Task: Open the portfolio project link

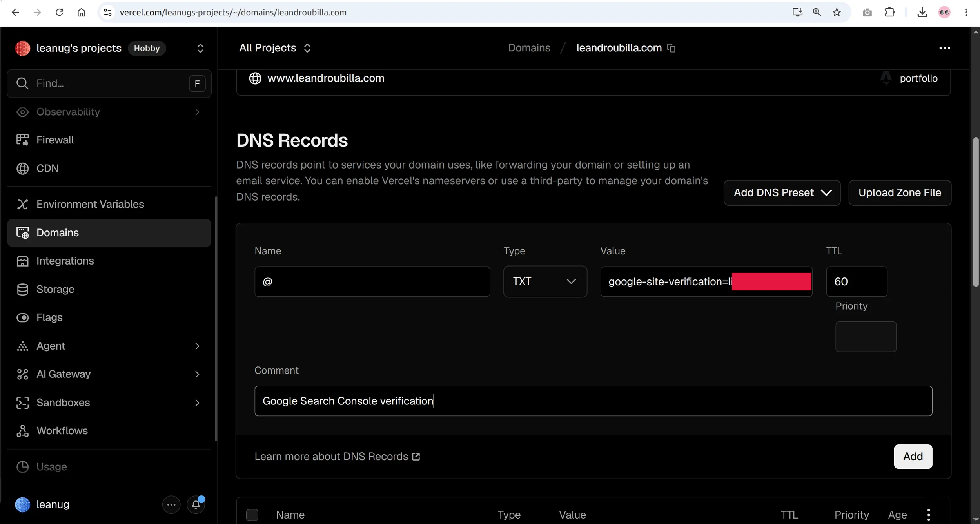Action: click(x=918, y=78)
